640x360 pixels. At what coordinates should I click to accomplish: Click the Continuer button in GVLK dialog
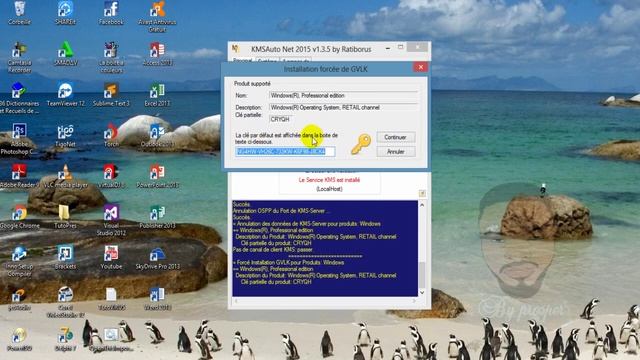click(395, 137)
